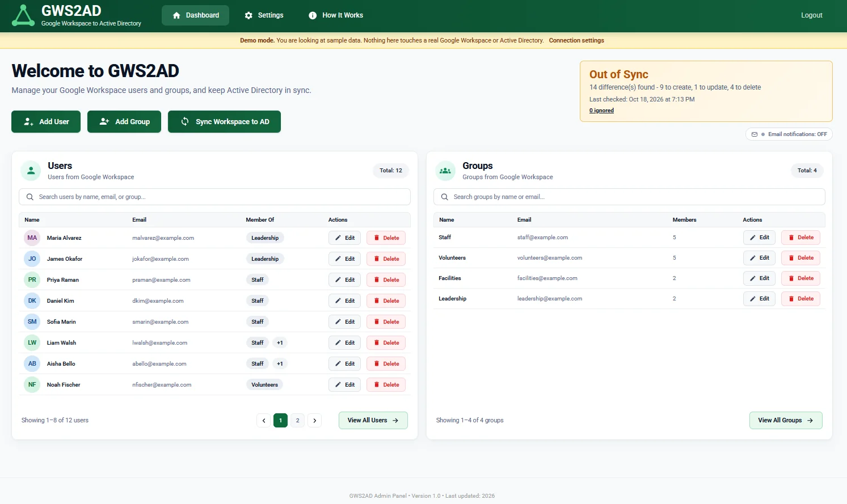Screen dimensions: 847x504
Task: Click the Out of Sync heading
Action: pos(618,74)
